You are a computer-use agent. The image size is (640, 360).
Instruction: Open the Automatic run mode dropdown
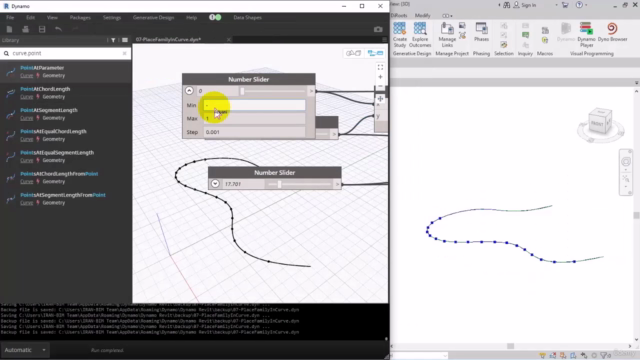click(x=25, y=350)
